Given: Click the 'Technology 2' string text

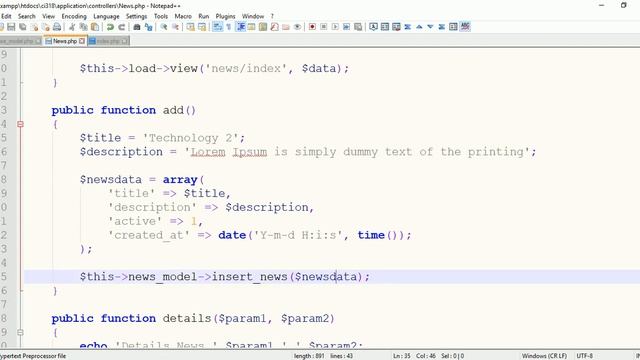Looking at the screenshot, I should [x=190, y=138].
